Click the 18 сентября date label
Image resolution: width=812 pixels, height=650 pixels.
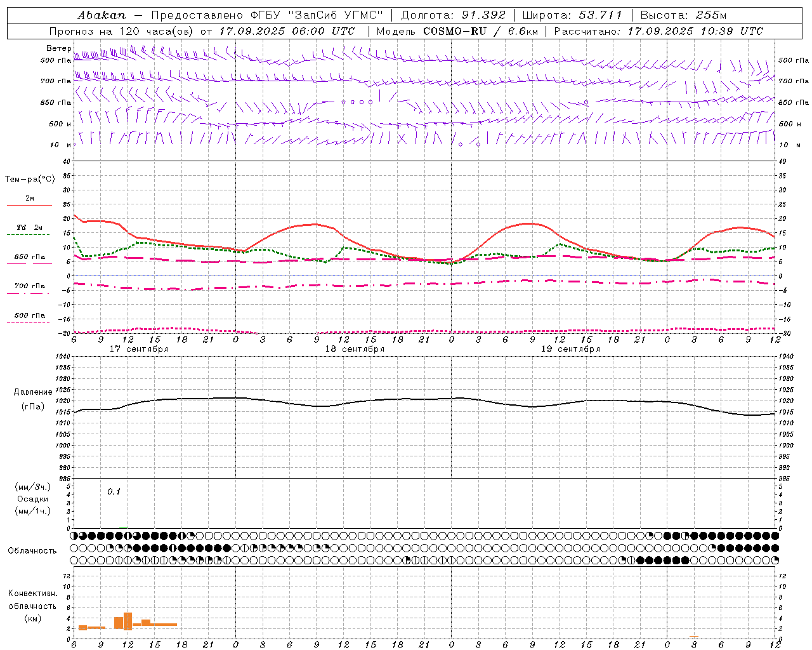tap(355, 349)
